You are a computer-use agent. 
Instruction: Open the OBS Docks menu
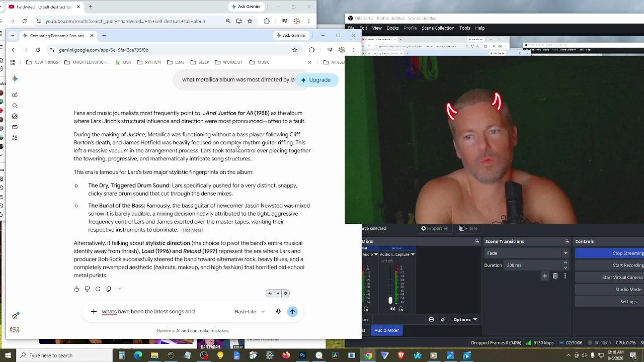(392, 28)
